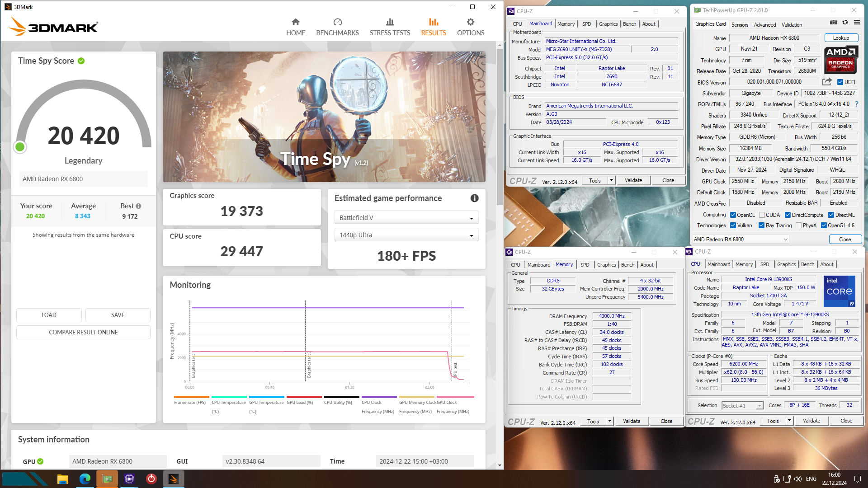
Task: Click the info icon beside Estimated game performance
Action: coord(474,198)
